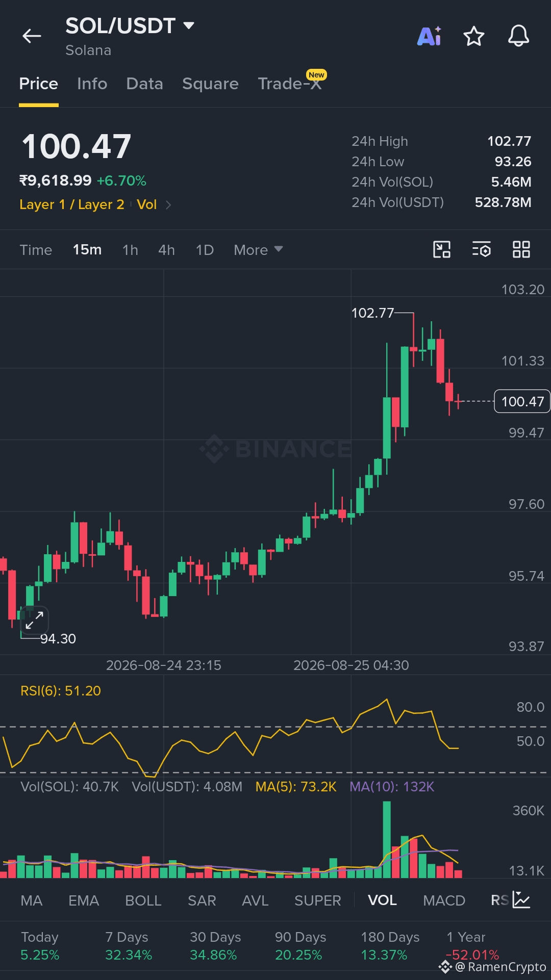The width and height of the screenshot is (551, 980).
Task: Open the indicator settings chart icon
Action: [x=521, y=900]
